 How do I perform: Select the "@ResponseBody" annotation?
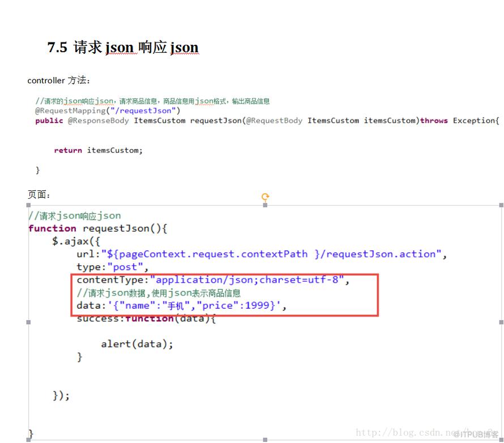[99, 121]
